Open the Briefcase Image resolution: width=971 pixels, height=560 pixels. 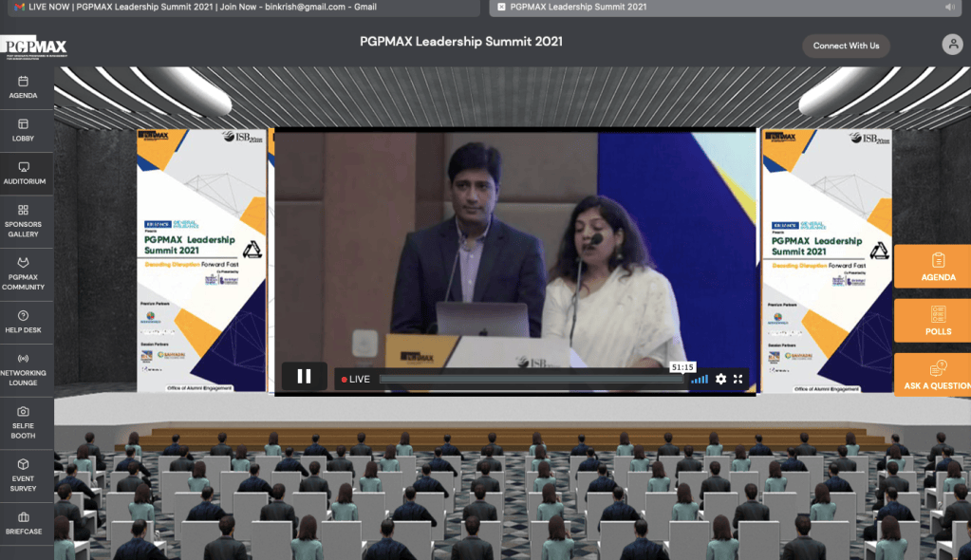(x=24, y=523)
